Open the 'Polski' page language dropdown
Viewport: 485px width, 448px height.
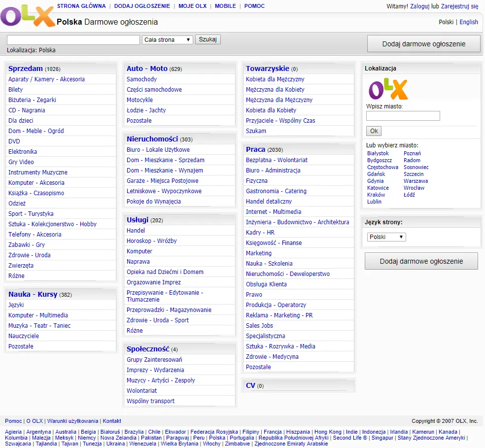coord(386,237)
